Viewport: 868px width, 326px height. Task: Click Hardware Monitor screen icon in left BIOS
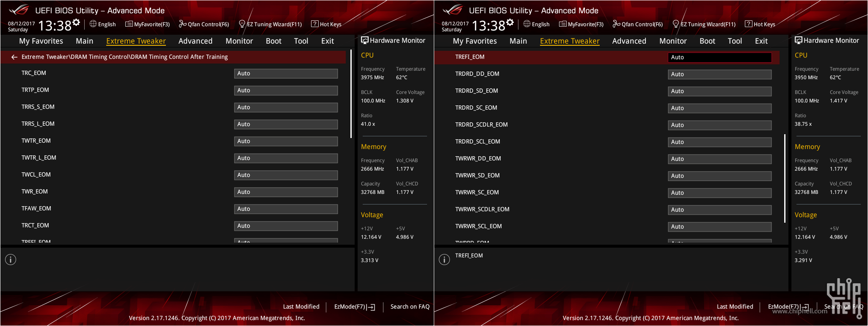pyautogui.click(x=365, y=40)
